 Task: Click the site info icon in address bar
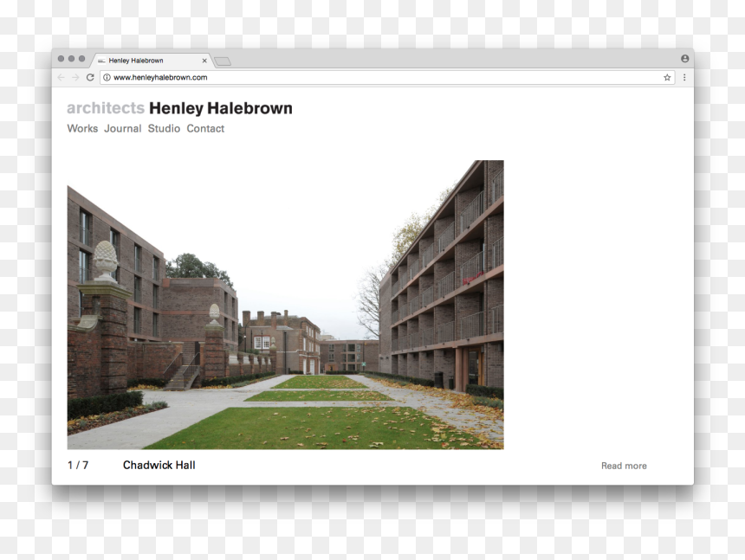tap(107, 77)
